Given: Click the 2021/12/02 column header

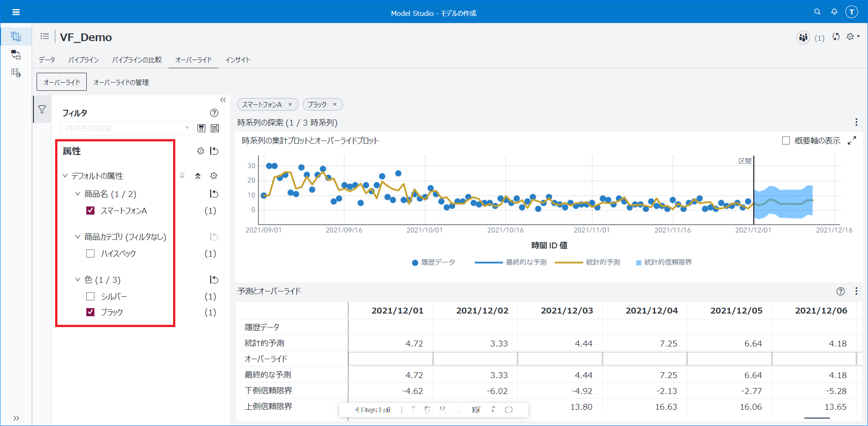Looking at the screenshot, I should coord(482,310).
